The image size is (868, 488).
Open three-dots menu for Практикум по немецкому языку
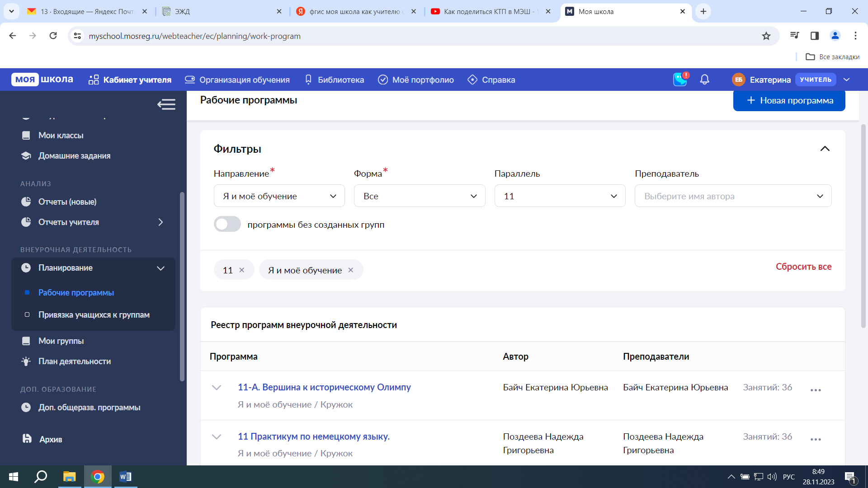point(816,439)
